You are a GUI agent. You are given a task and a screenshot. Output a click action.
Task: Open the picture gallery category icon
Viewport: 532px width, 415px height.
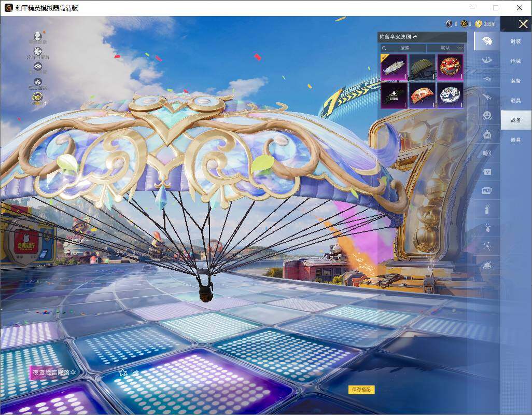pyautogui.click(x=487, y=191)
